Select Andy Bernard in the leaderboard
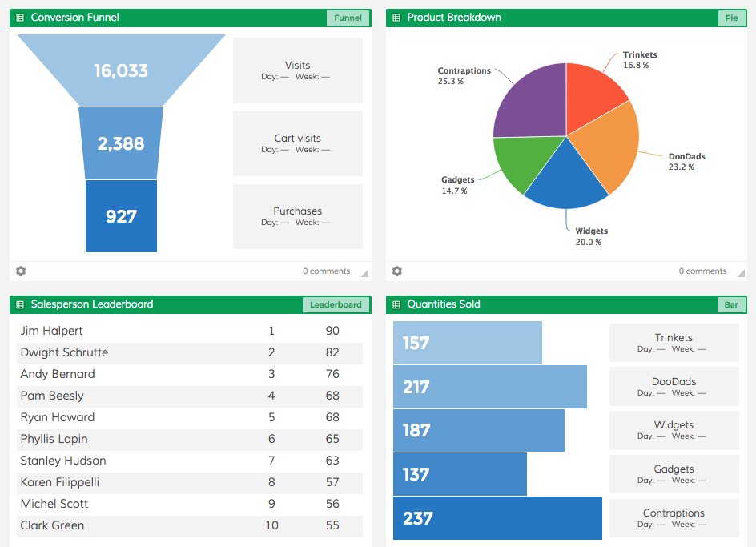Image resolution: width=756 pixels, height=547 pixels. coord(58,374)
